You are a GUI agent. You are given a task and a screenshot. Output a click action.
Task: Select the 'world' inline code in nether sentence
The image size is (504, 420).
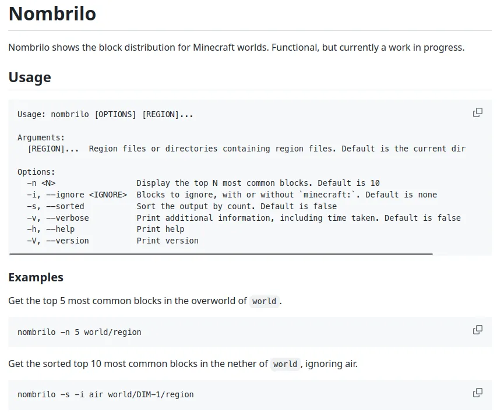(x=285, y=363)
